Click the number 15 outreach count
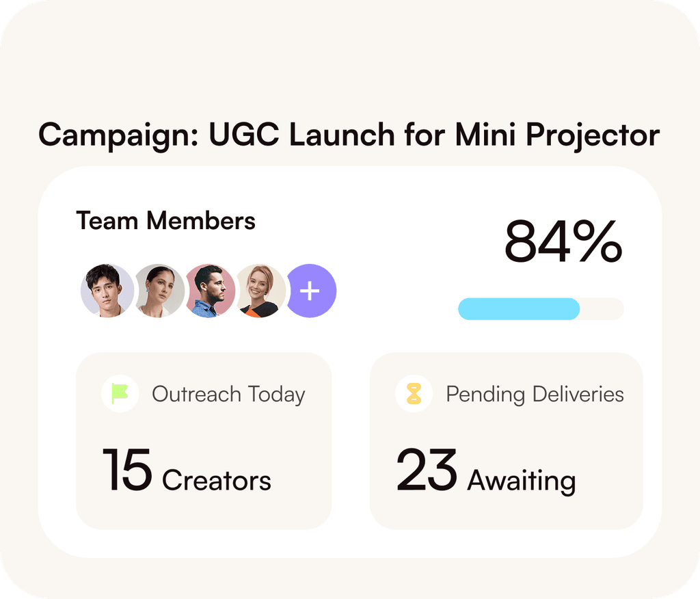 127,470
